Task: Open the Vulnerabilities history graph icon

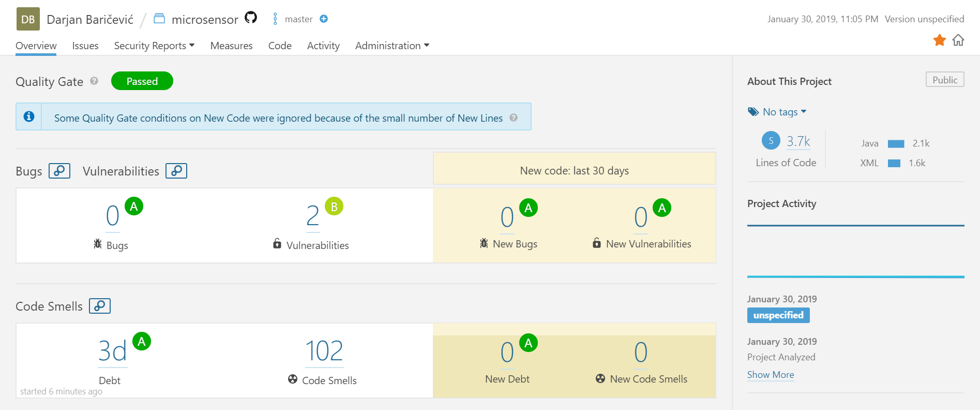Action: point(176,171)
